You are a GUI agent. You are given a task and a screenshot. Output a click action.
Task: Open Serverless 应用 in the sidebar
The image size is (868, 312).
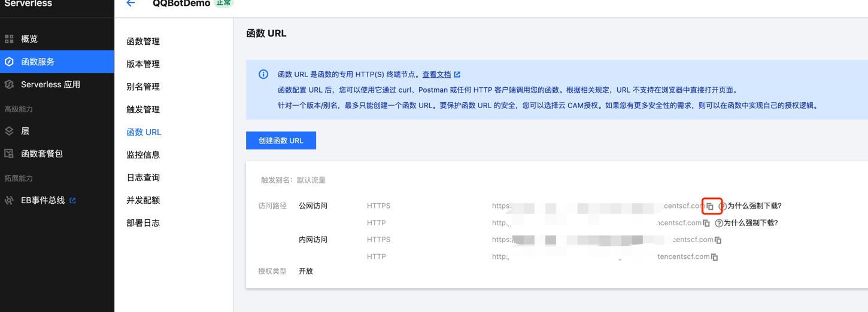point(50,84)
